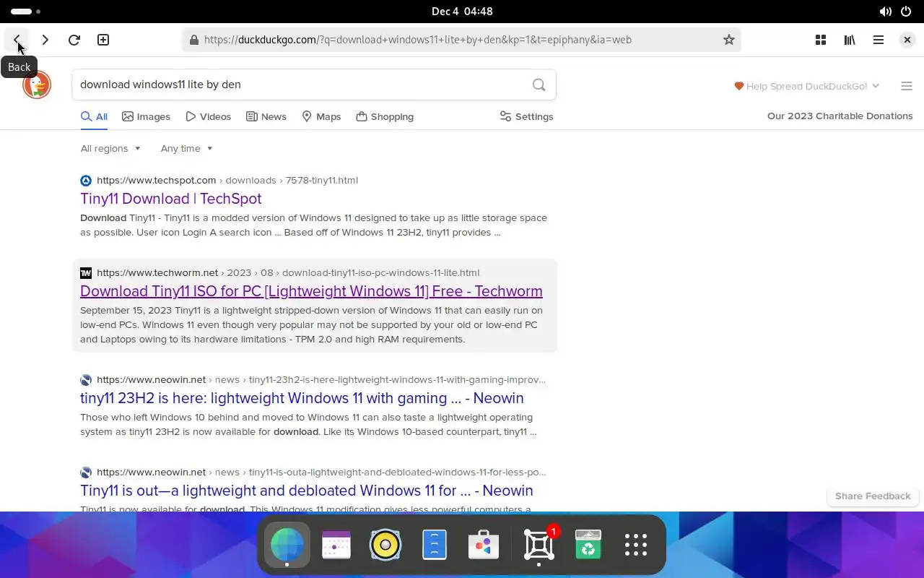924x578 pixels.
Task: Switch to the Maps tab
Action: tap(321, 116)
